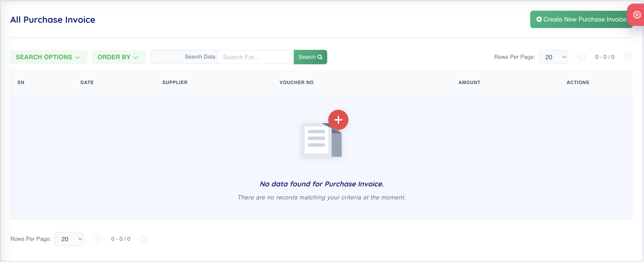Image resolution: width=644 pixels, height=262 pixels.
Task: Open the ORDER BY dropdown
Action: pyautogui.click(x=118, y=57)
